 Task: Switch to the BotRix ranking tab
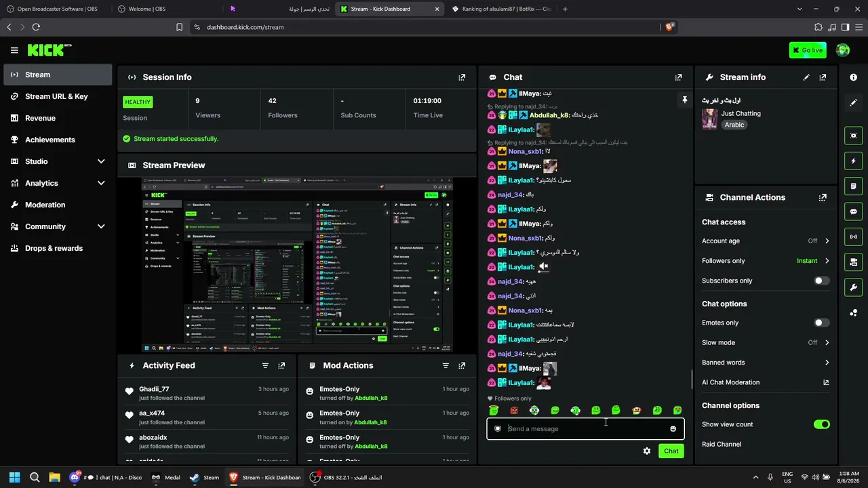click(501, 9)
